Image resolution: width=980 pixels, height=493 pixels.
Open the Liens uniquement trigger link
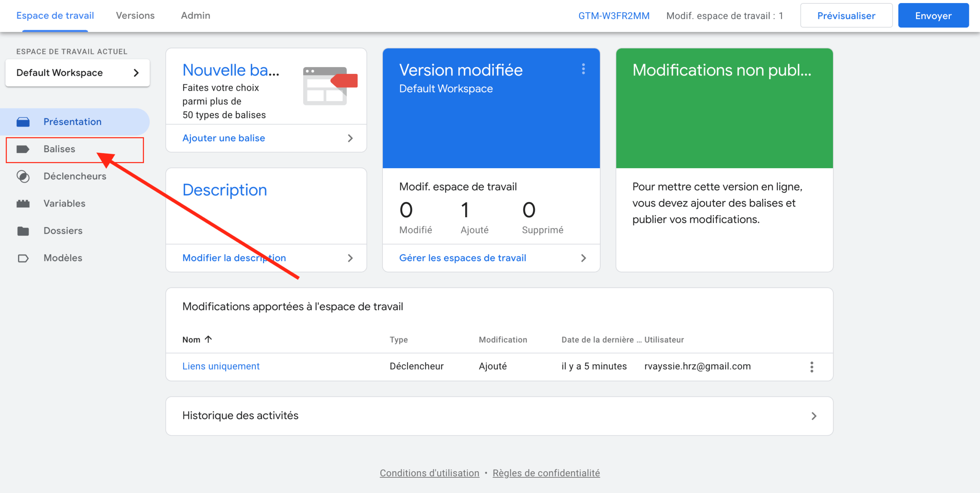[221, 366]
